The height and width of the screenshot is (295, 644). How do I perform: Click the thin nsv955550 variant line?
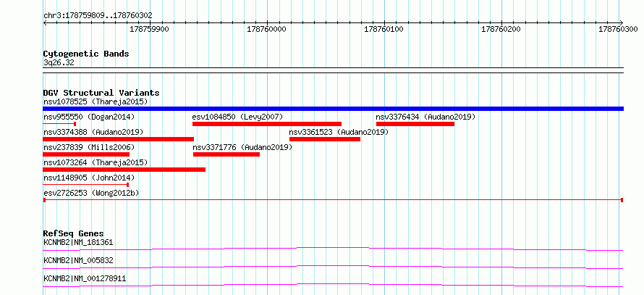[x=59, y=123]
